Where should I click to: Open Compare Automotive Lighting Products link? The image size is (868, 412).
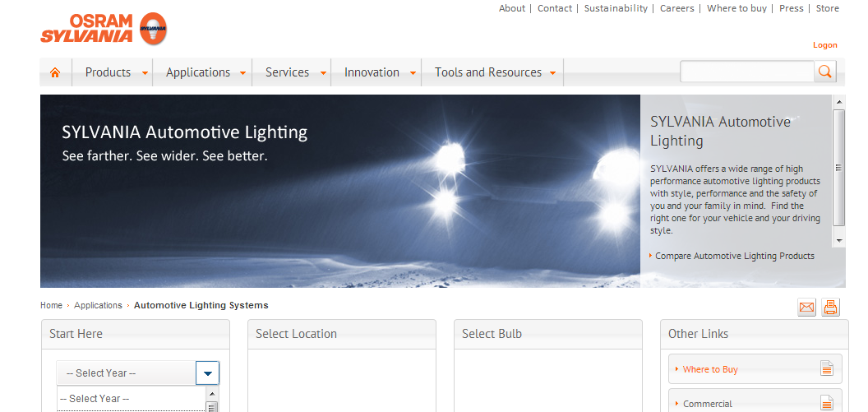[735, 256]
